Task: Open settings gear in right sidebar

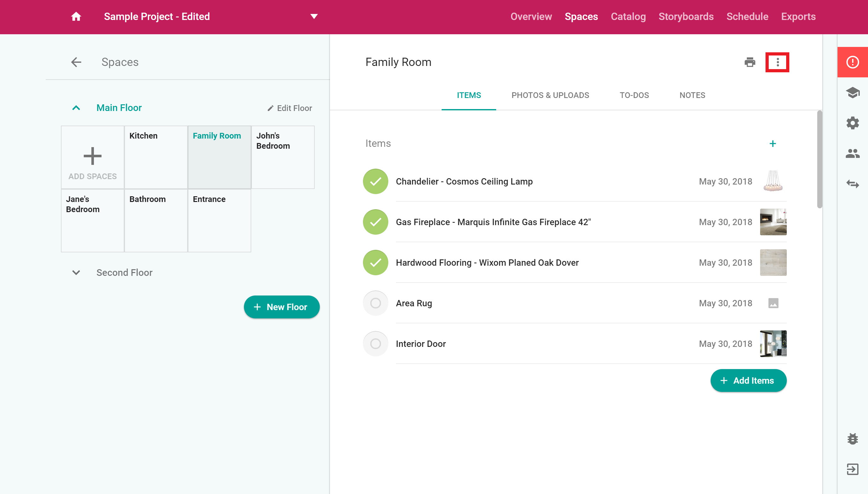Action: [x=852, y=123]
